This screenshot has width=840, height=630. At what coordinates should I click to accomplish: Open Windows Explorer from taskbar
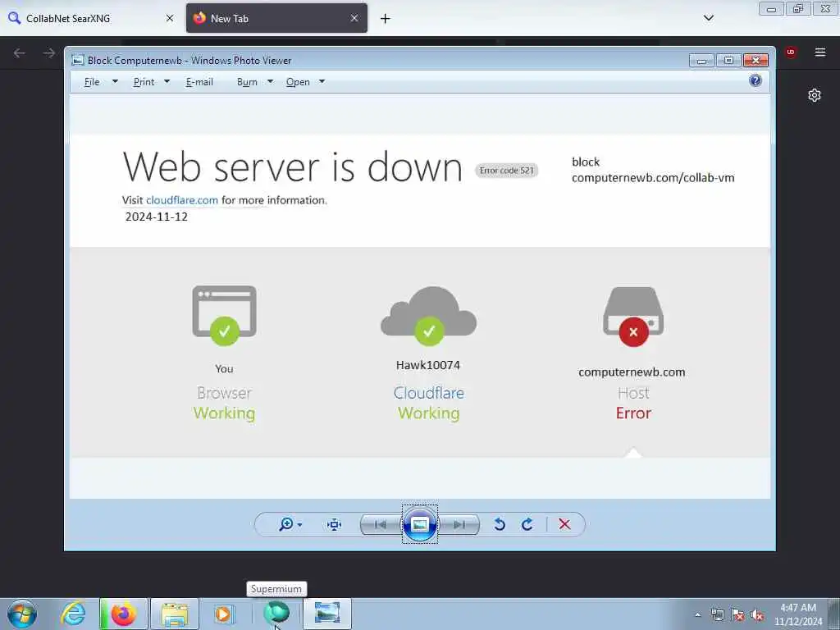pyautogui.click(x=175, y=614)
